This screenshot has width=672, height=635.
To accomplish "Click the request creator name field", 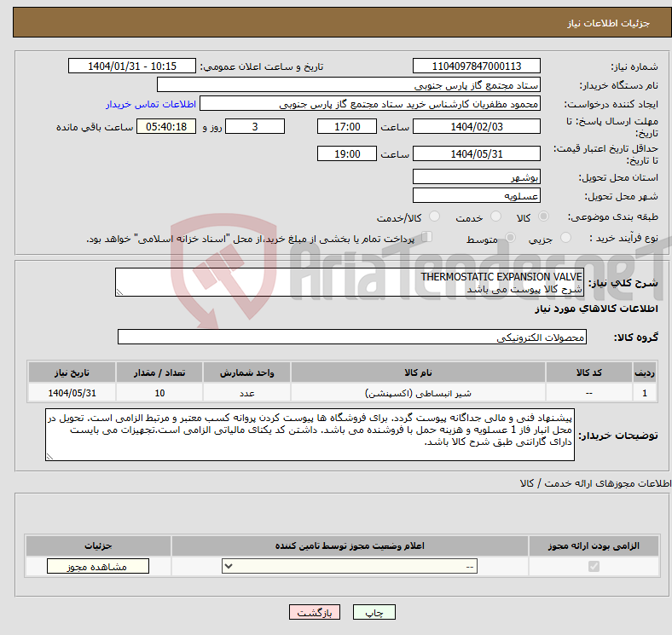I will tap(370, 104).
